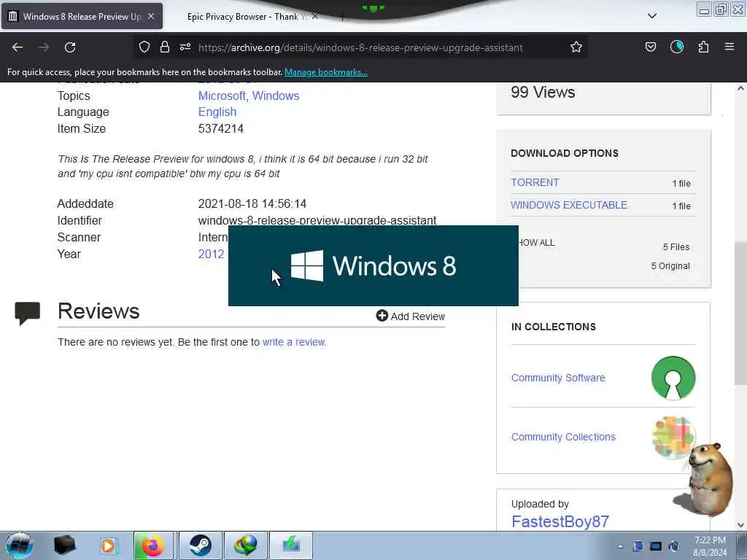This screenshot has height=560, width=747.
Task: Click the Addeddate value 2021-08-18 14:56:14
Action: [252, 204]
